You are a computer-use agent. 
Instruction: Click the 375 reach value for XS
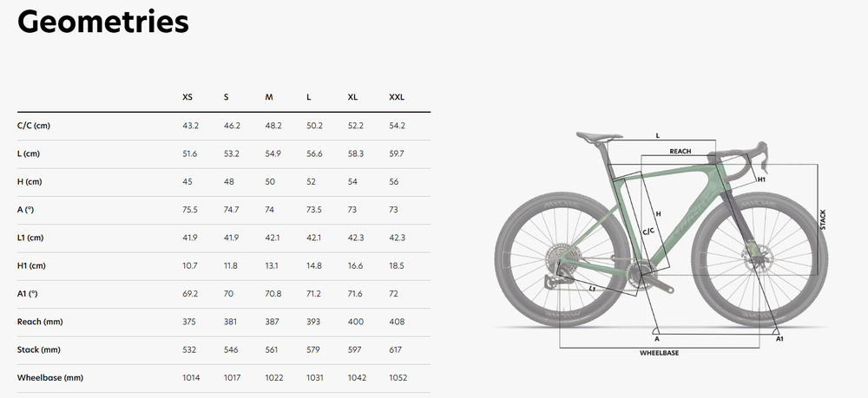coord(188,322)
